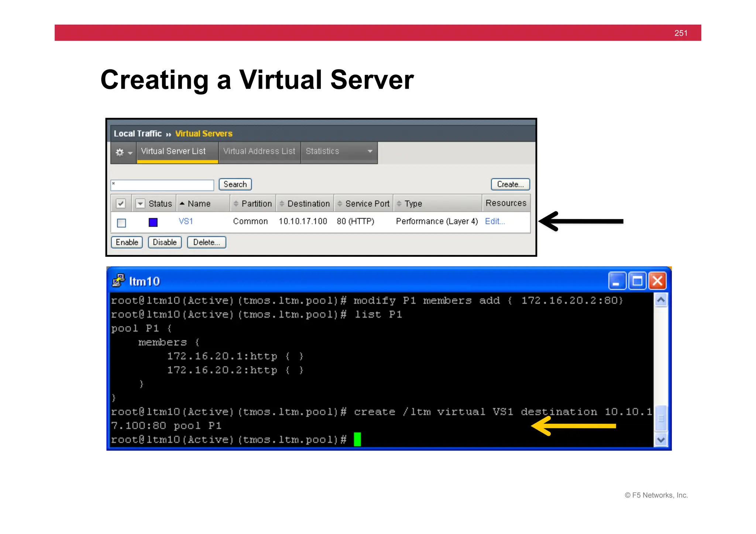The image size is (756, 534).
Task: Click the 10.10.17.100 destination cell
Action: (x=303, y=221)
